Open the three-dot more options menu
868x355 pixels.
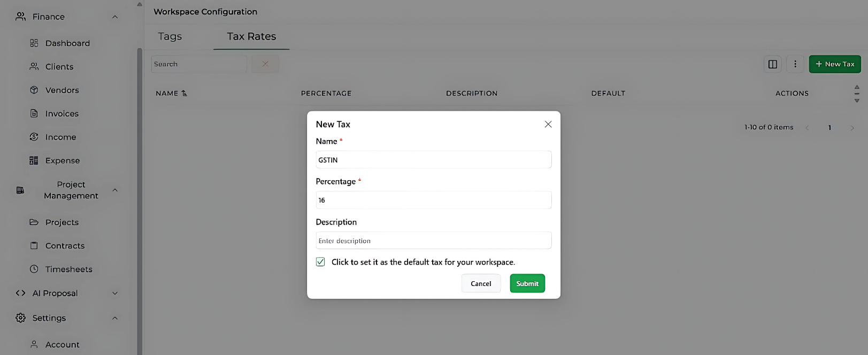tap(795, 64)
